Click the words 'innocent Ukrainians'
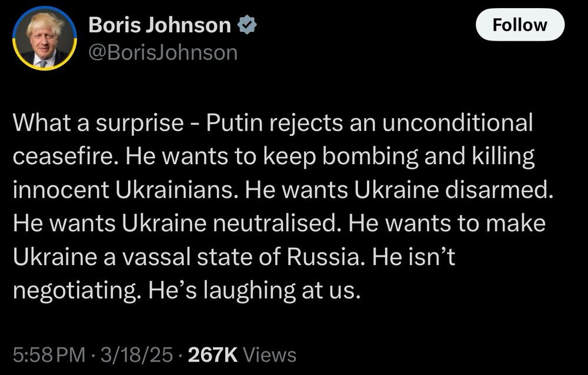The image size is (588, 375). click(126, 190)
